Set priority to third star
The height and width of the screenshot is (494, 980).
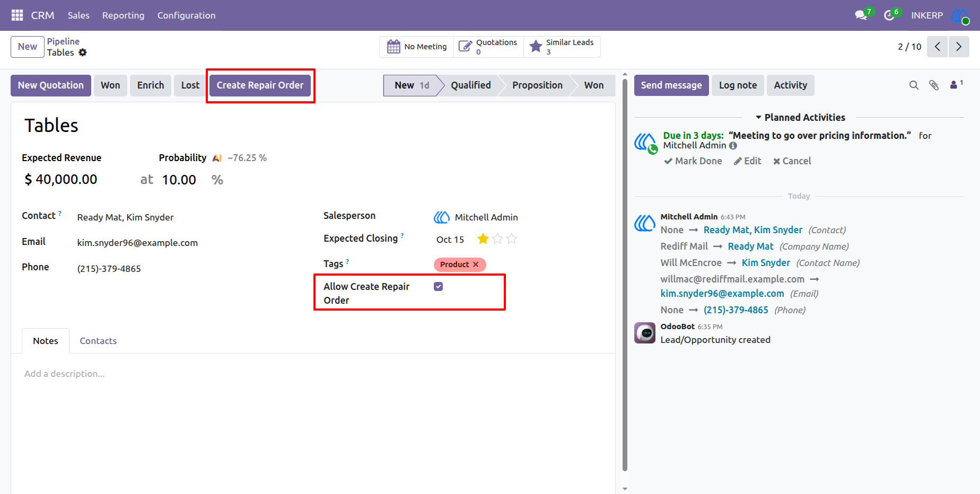pos(511,239)
